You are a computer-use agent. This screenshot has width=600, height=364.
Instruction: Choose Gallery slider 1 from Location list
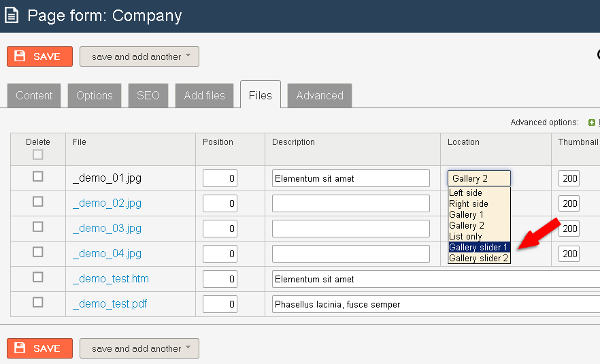point(479,247)
